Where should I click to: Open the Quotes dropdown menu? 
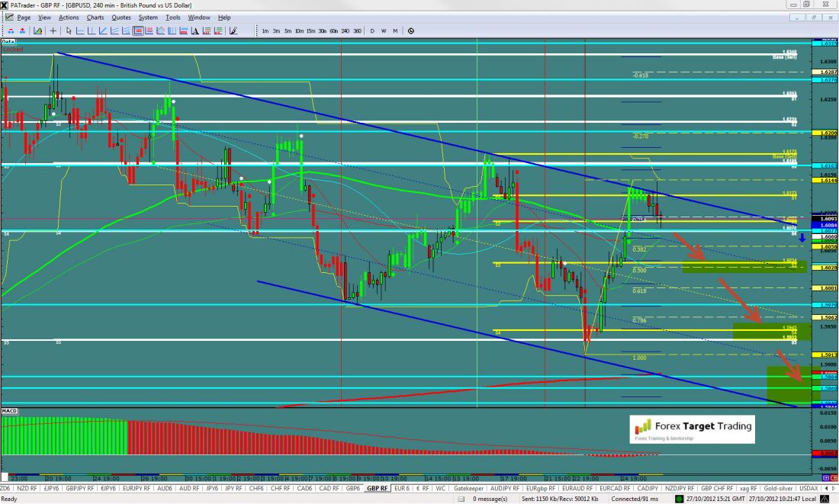click(x=121, y=17)
